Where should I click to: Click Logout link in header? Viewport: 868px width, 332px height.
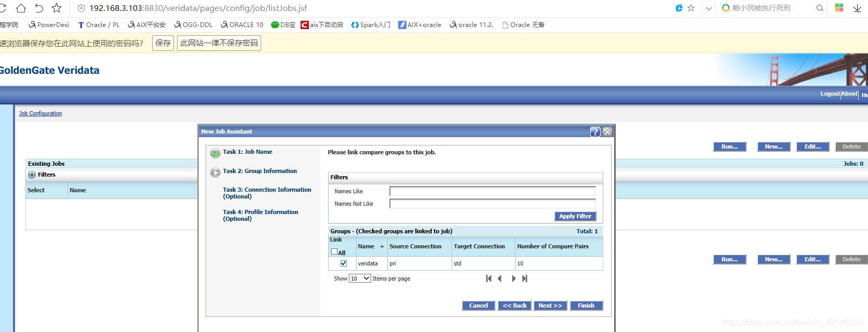coord(830,94)
